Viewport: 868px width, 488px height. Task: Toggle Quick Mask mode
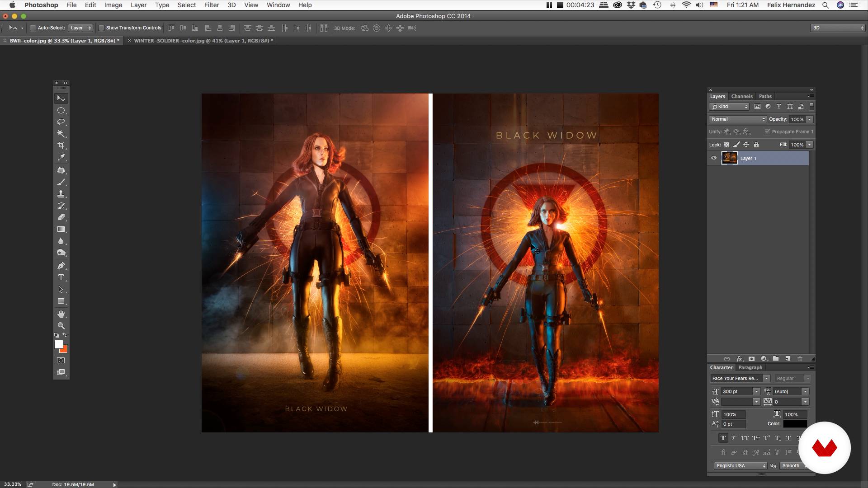[61, 361]
